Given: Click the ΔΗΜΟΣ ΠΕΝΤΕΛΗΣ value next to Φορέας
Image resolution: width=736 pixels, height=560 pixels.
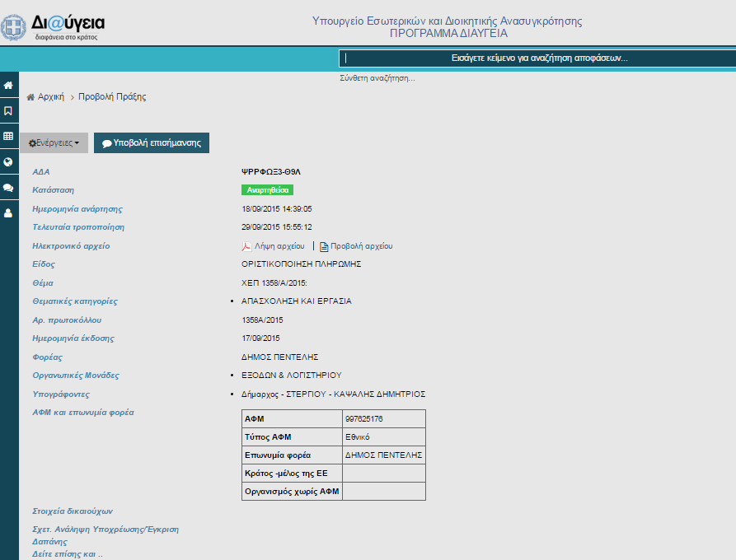Looking at the screenshot, I should (279, 357).
